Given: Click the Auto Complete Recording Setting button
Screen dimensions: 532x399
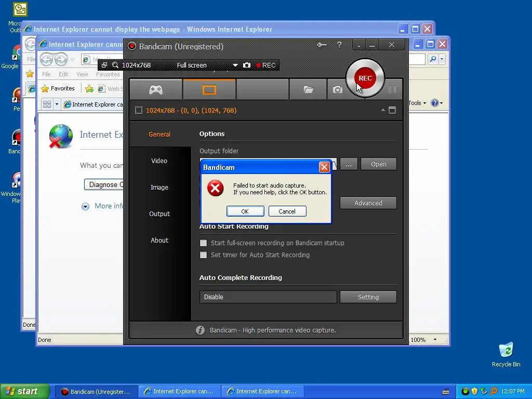Looking at the screenshot, I should [x=368, y=297].
